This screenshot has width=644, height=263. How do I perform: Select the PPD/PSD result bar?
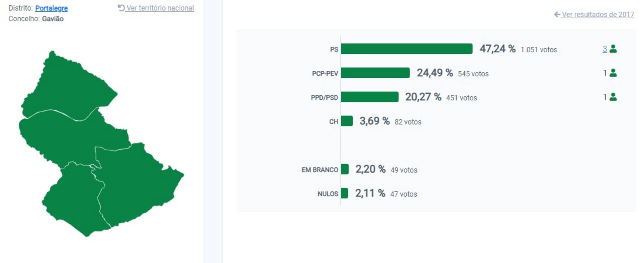370,97
